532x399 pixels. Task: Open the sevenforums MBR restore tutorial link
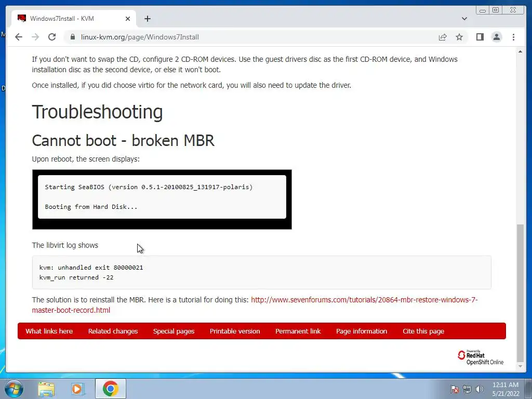tap(255, 304)
